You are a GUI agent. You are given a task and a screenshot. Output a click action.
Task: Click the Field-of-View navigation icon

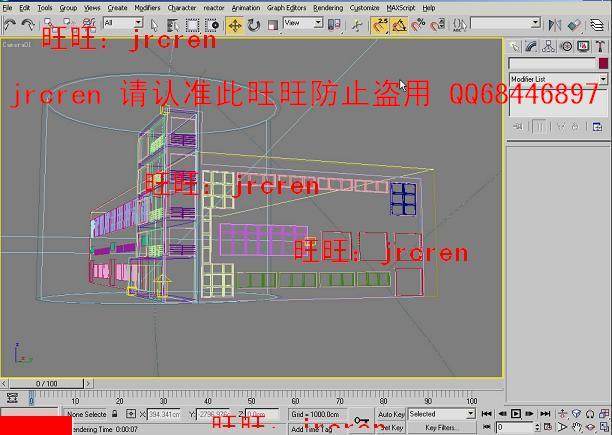tap(562, 427)
